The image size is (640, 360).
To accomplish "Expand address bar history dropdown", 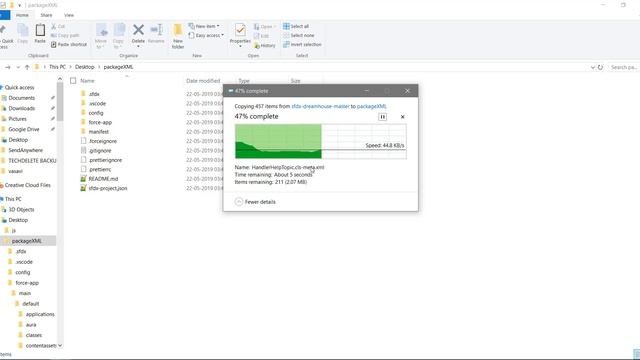I will pos(593,67).
